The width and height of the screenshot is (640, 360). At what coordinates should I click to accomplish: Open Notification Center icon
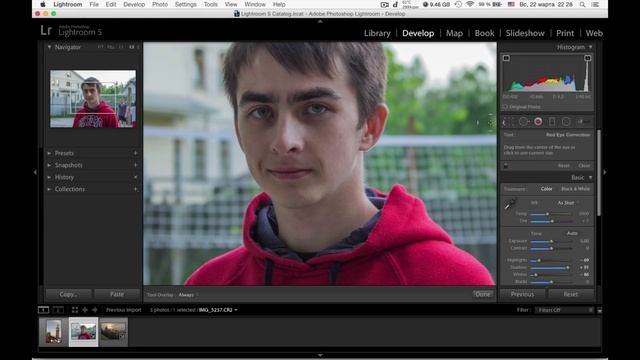[596, 4]
